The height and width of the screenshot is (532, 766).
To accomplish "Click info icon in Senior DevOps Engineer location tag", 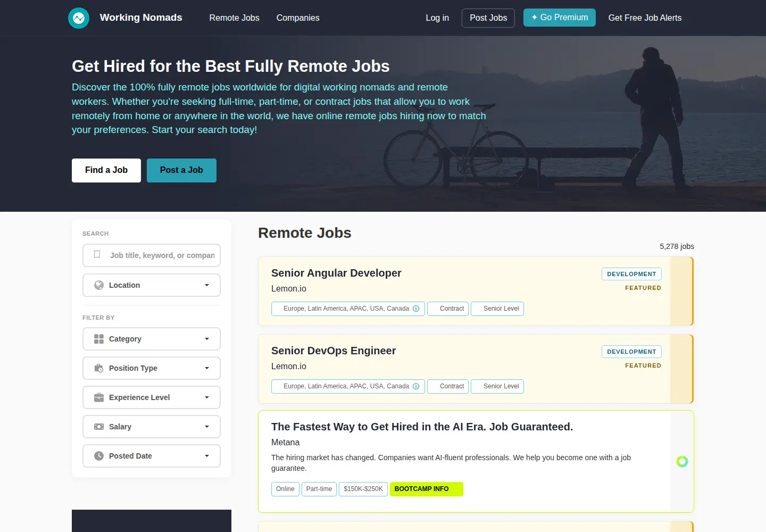I will click(416, 386).
